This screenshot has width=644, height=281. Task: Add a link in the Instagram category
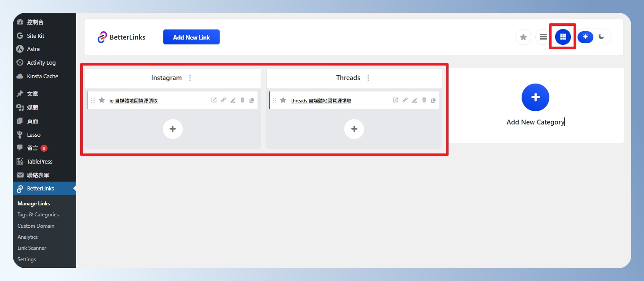point(173,129)
